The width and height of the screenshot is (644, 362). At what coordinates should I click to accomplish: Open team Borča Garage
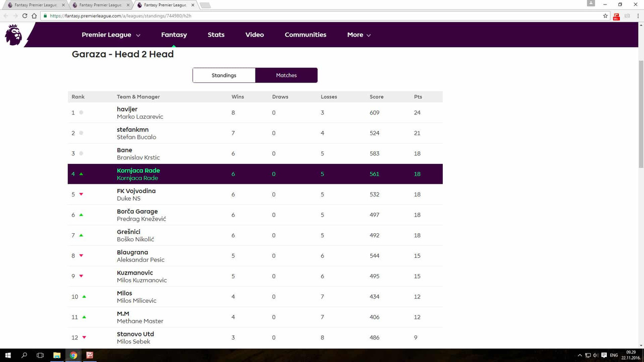[137, 211]
